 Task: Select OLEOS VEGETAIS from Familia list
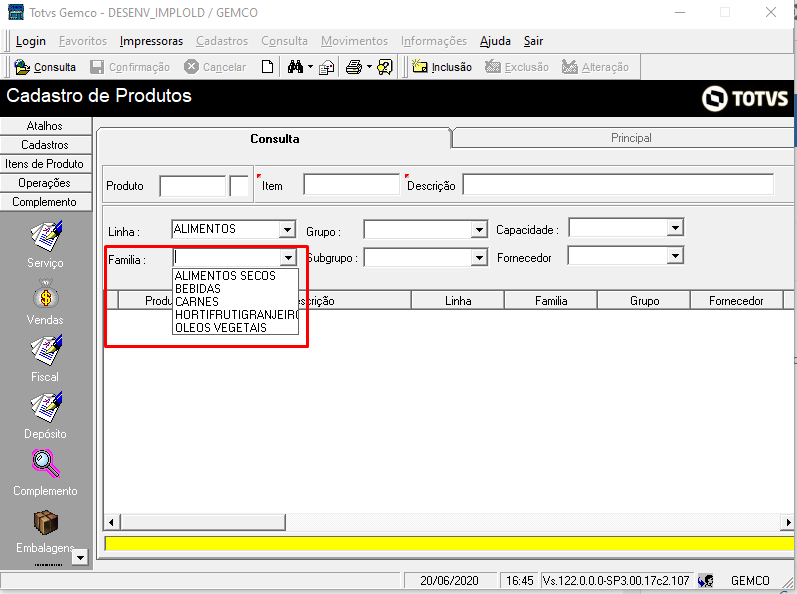tap(235, 327)
